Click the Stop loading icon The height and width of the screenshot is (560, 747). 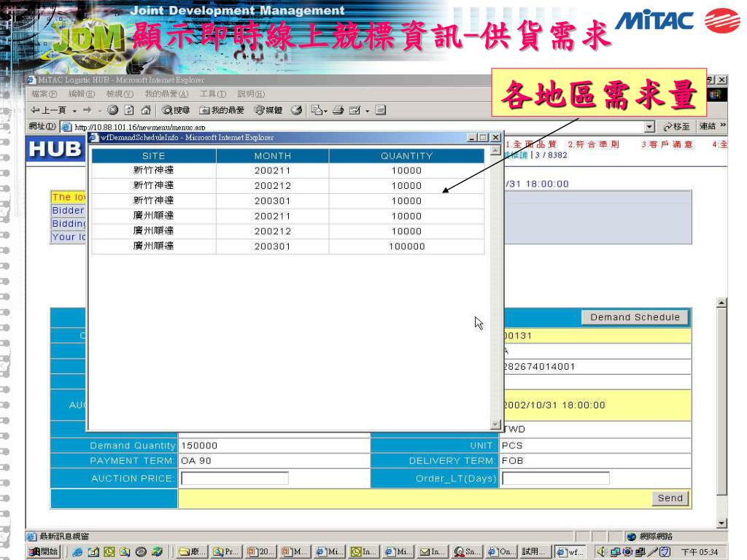click(113, 111)
